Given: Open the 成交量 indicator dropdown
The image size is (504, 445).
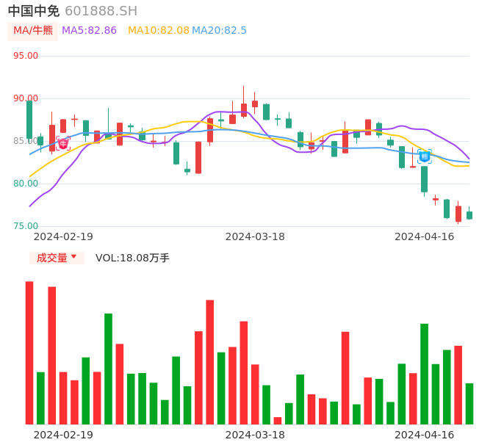Looking at the screenshot, I should point(57,258).
